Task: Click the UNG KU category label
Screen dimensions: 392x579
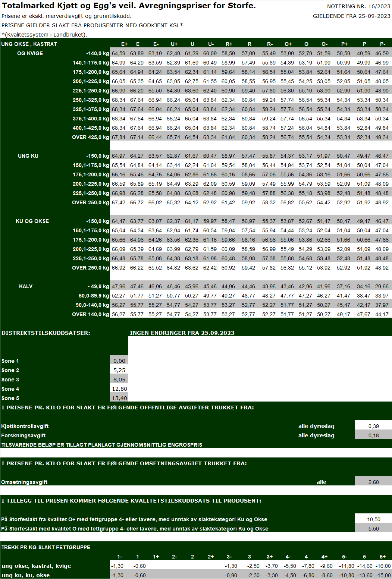Action: (28, 156)
